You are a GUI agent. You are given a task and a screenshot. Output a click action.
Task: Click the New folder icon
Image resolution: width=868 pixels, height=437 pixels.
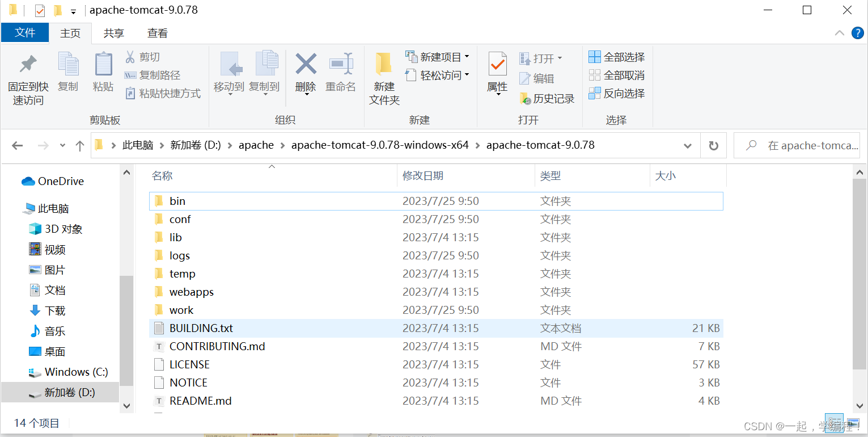click(384, 64)
